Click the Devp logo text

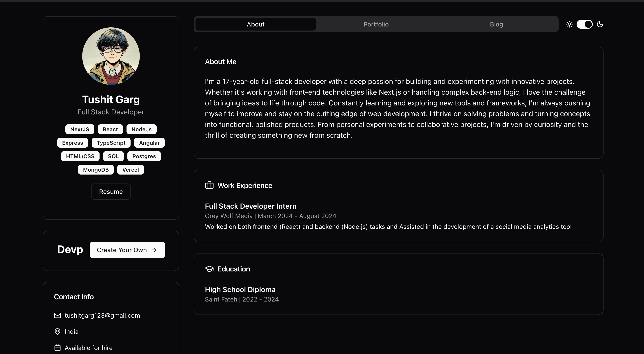click(70, 250)
